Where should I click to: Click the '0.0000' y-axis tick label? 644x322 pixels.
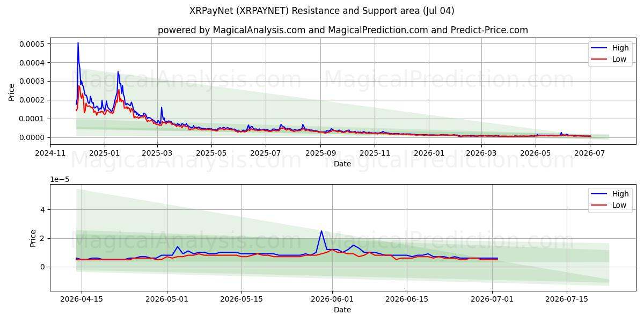click(x=33, y=137)
